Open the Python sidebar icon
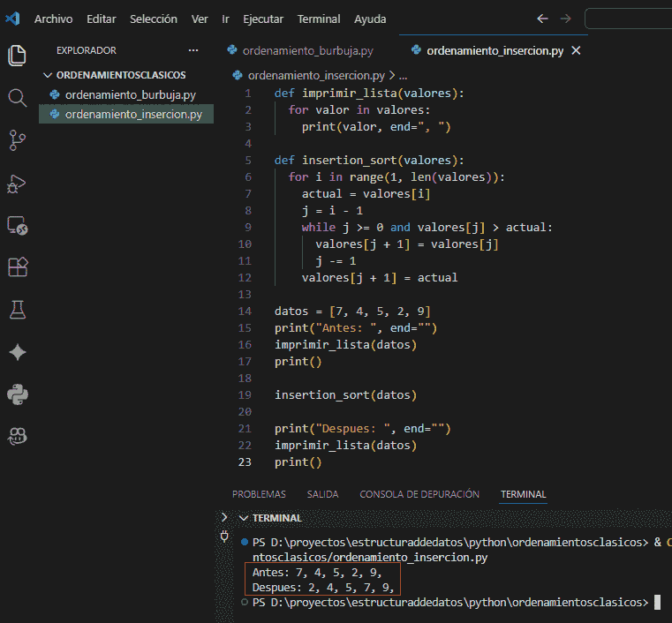 pyautogui.click(x=18, y=394)
